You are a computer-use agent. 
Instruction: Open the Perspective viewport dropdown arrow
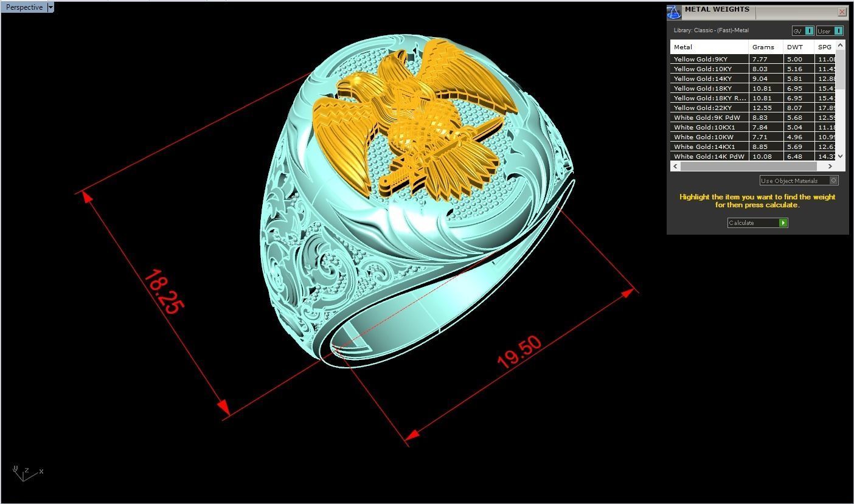click(50, 7)
